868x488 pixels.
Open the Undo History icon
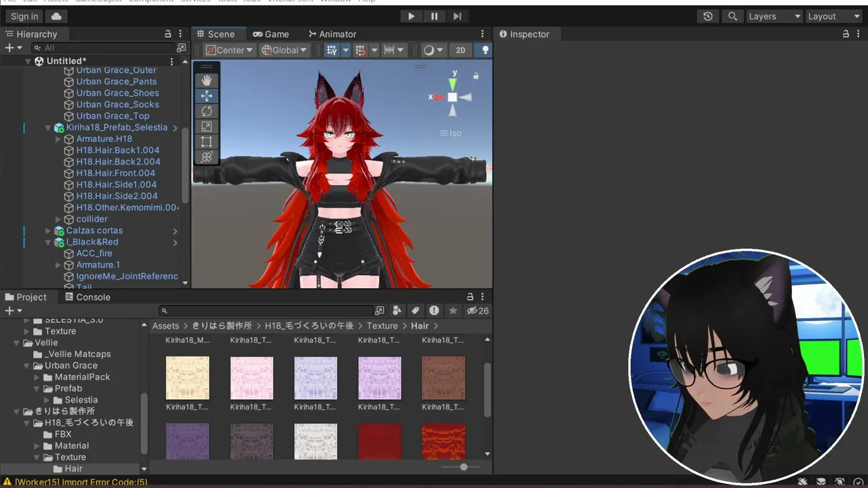point(708,16)
